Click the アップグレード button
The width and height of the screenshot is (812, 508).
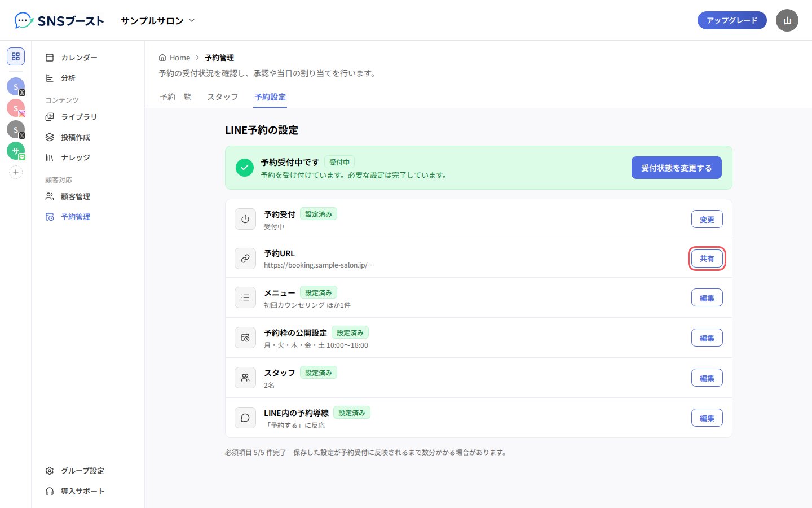[732, 20]
